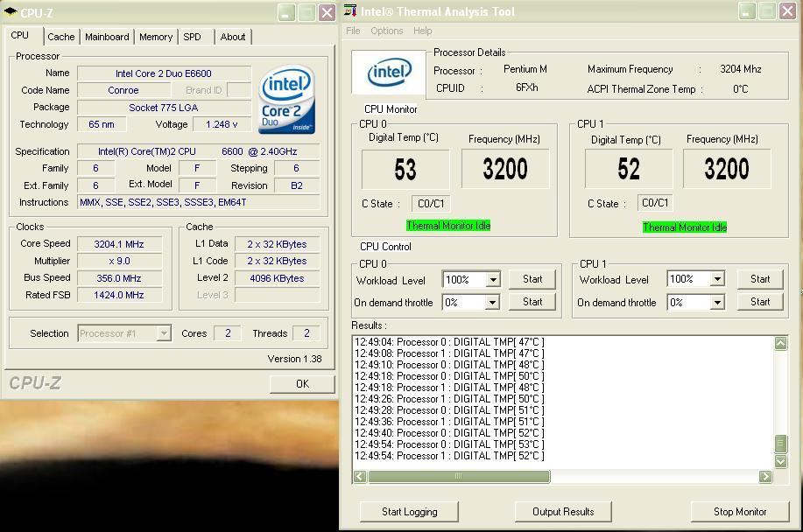Select the SPD tab in CPU-Z
This screenshot has height=532, width=803.
click(x=192, y=37)
